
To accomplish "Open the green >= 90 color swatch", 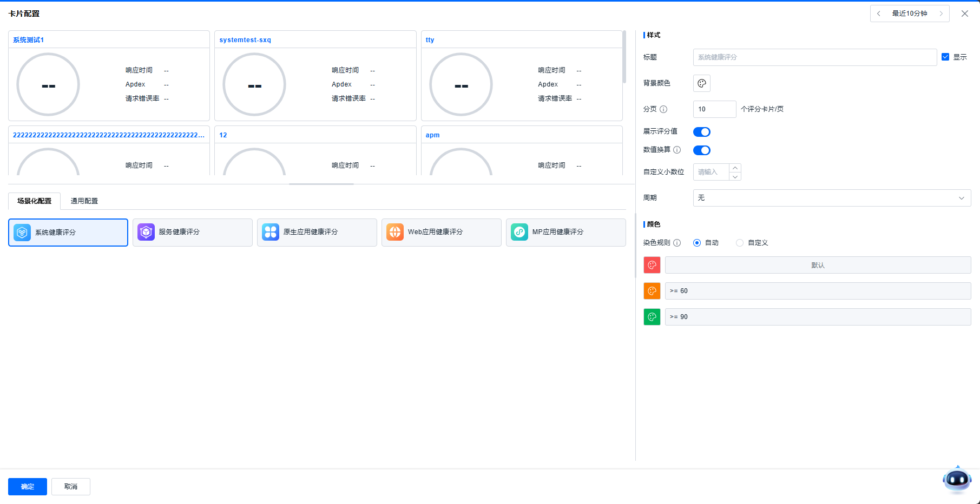I will [x=652, y=317].
